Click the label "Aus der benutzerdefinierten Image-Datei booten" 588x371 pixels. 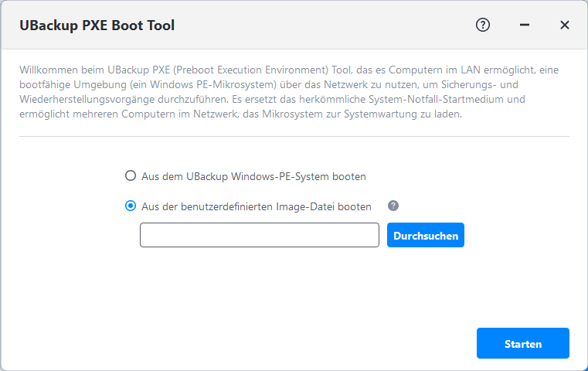coord(257,206)
